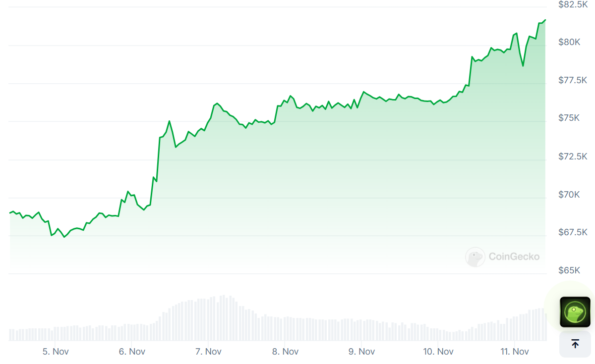Select the $75K price axis label
Screen dimensions: 595x364
tap(569, 118)
